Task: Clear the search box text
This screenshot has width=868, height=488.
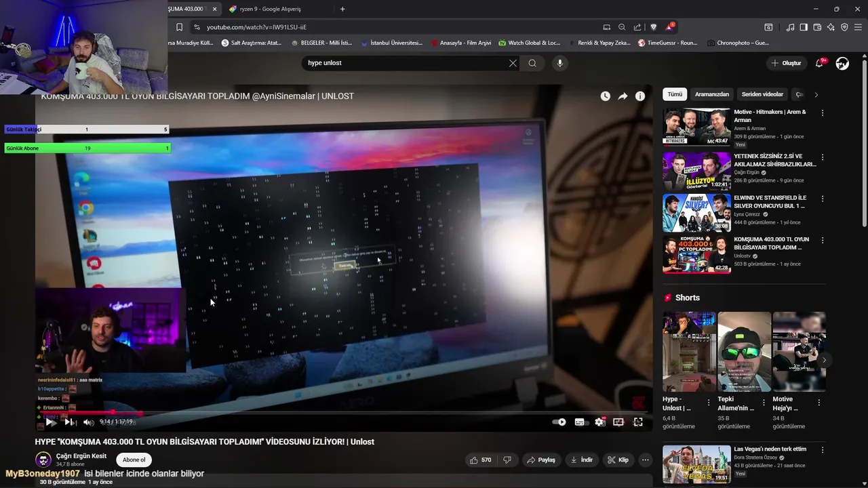Action: click(x=513, y=63)
